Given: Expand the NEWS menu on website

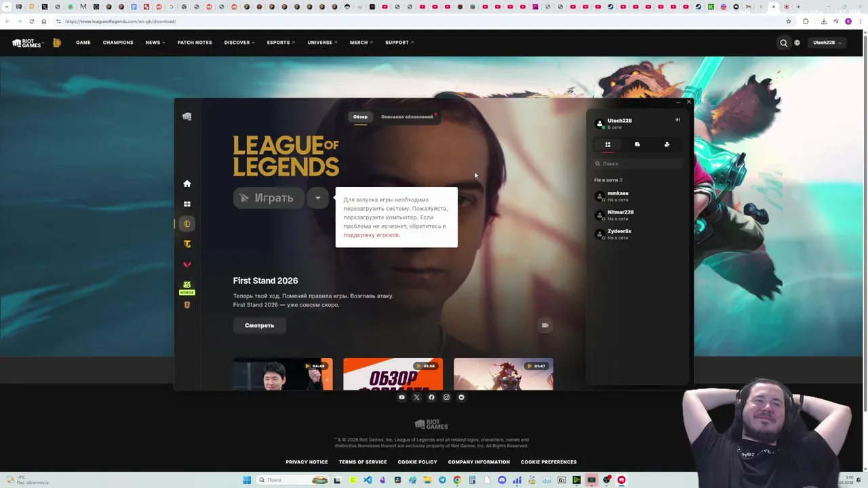Looking at the screenshot, I should click(x=155, y=43).
